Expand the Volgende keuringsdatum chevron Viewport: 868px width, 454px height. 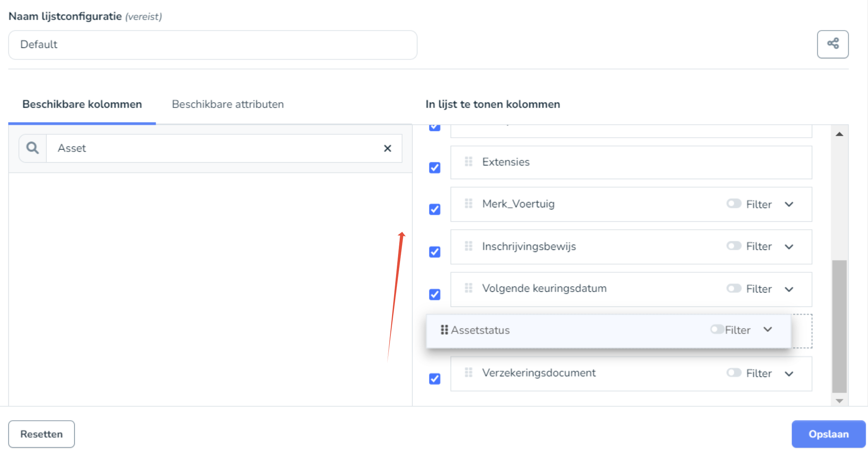tap(789, 289)
